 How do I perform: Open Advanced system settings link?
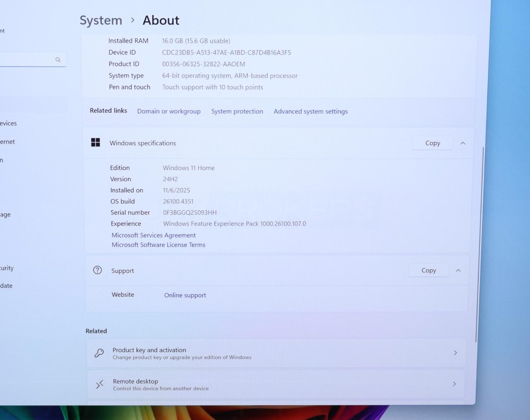click(x=310, y=111)
